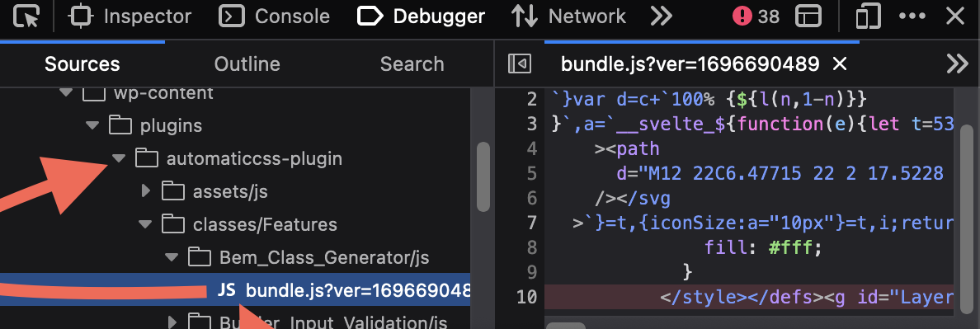
Task: Switch to the Console panel
Action: pyautogui.click(x=274, y=16)
